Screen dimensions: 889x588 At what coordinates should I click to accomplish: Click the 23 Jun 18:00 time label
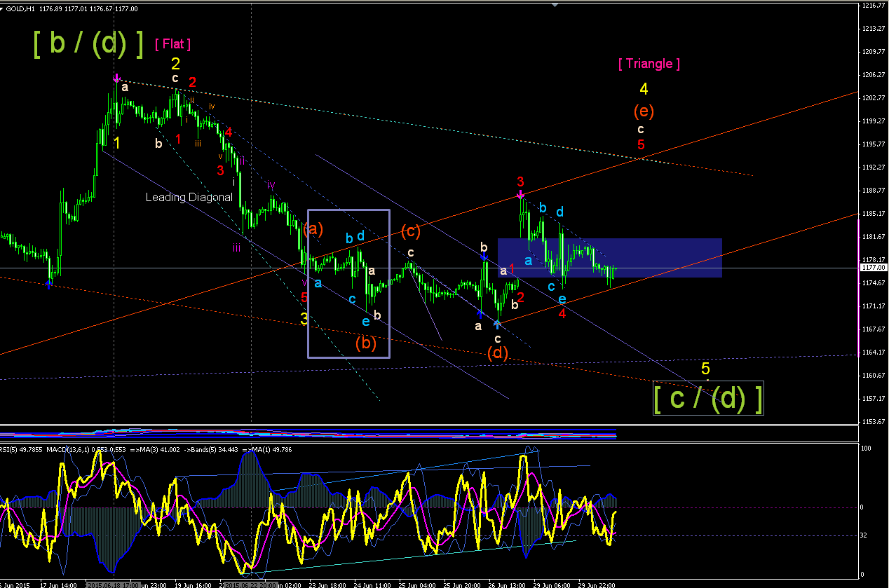coord(327,584)
